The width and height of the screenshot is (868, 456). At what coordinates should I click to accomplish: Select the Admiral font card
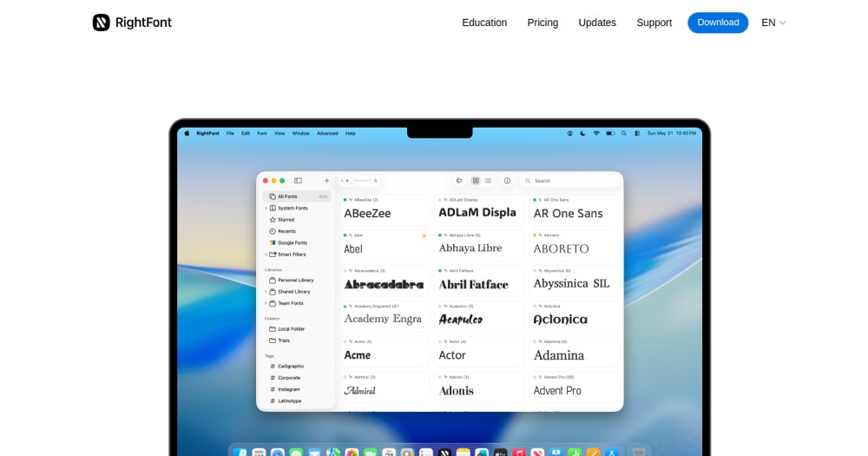click(385, 387)
